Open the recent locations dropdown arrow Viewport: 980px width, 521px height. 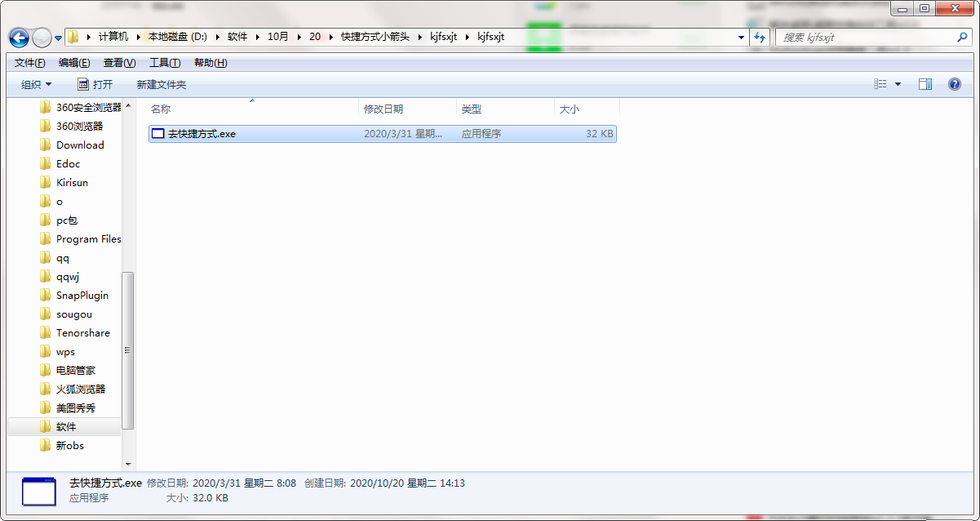58,38
